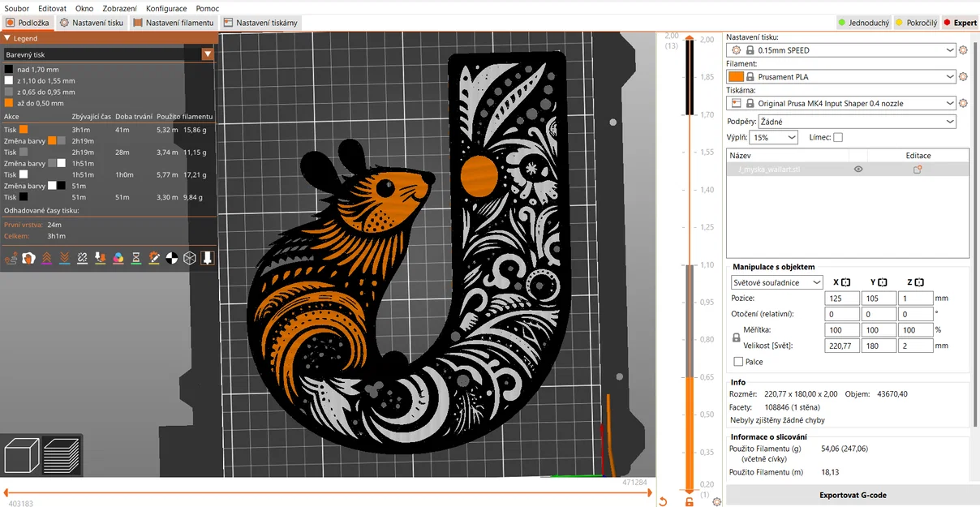Open the Prusament PLA filament dropdown
Screen dimensions: 980x507
click(x=841, y=77)
